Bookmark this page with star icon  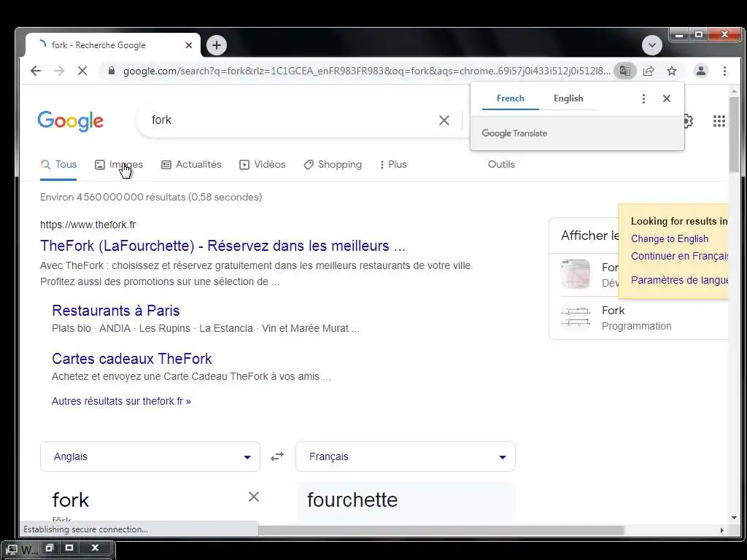point(672,71)
